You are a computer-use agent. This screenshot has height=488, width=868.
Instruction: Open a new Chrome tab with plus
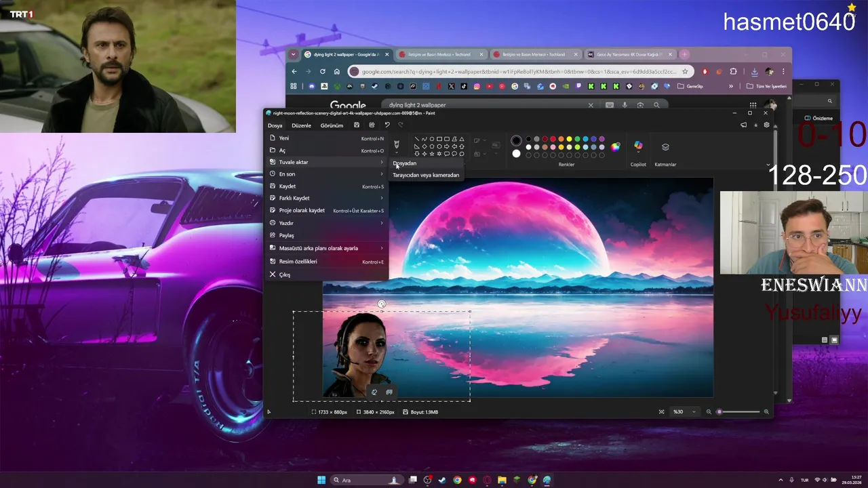click(685, 54)
